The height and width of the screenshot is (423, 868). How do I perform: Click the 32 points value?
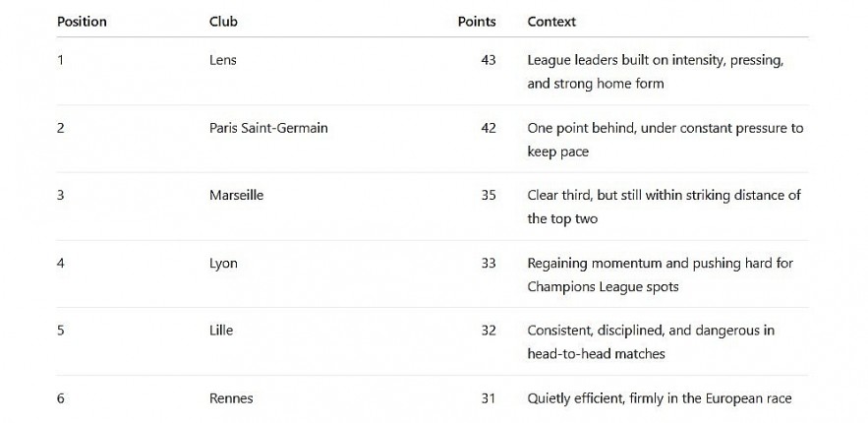[x=488, y=331]
